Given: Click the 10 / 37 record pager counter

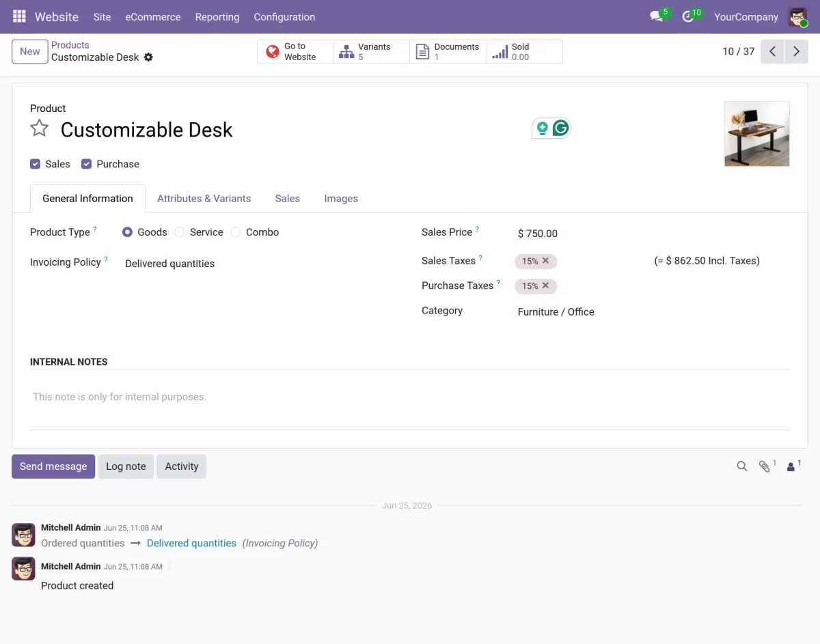Looking at the screenshot, I should coord(739,51).
